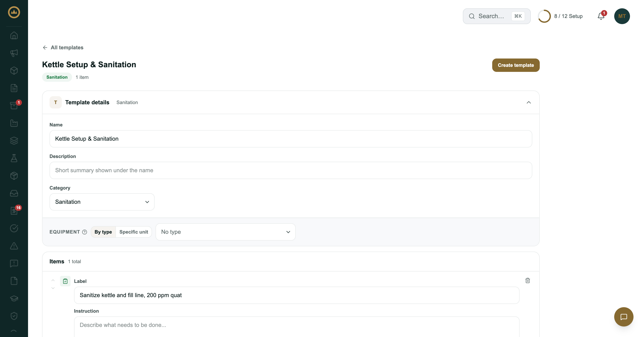Open the blank file icon in sidebar
The image size is (644, 337).
[14, 281]
